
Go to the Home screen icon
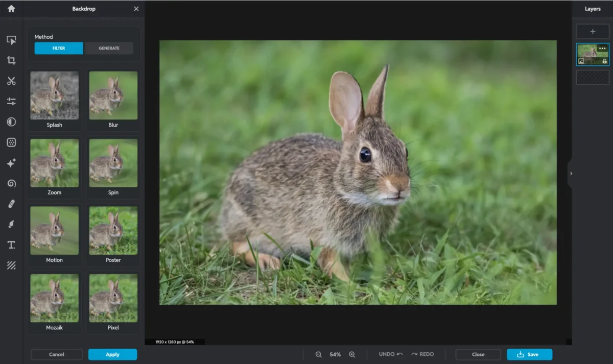coord(11,9)
